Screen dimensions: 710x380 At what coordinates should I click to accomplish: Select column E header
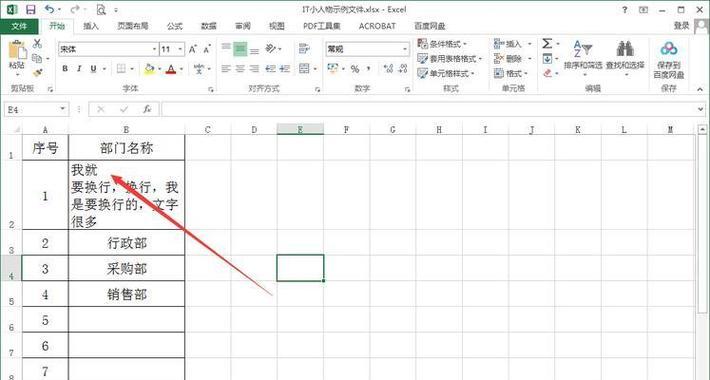click(x=300, y=130)
